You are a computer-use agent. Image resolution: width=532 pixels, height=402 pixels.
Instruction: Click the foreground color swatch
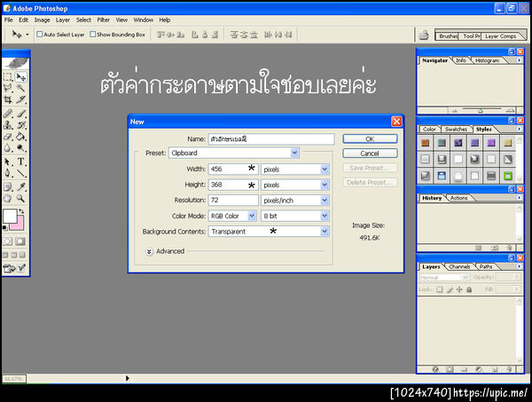coord(10,216)
